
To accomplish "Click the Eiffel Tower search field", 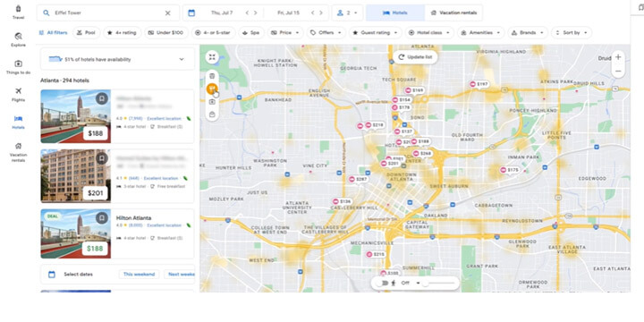I will click(107, 13).
